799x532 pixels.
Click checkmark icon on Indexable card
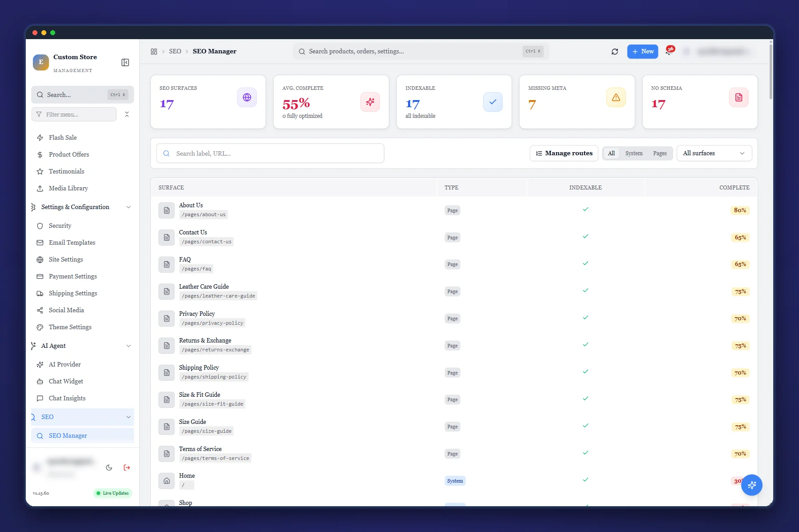pos(493,102)
